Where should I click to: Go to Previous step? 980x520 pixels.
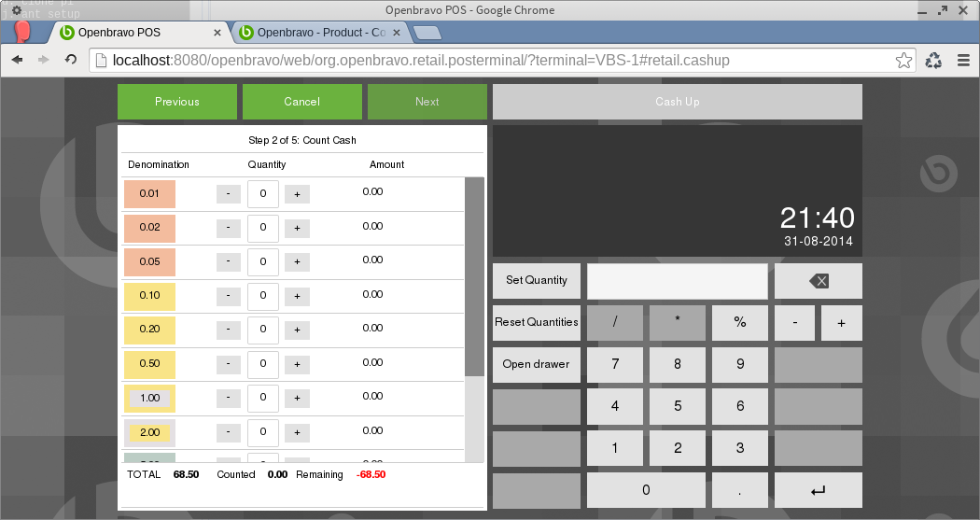[177, 102]
